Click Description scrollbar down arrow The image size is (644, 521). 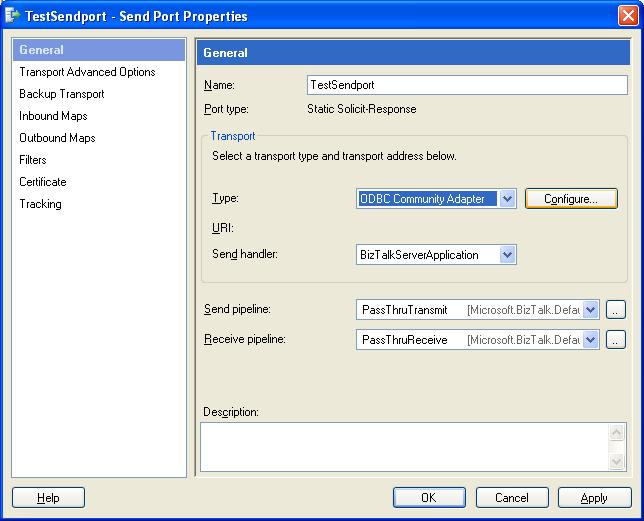point(616,462)
